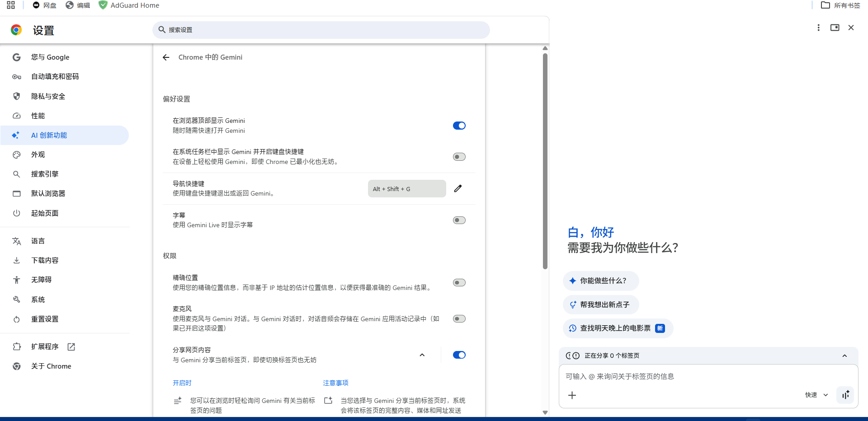Open the 快速 model dropdown
Image resolution: width=868 pixels, height=421 pixels.
tap(816, 395)
